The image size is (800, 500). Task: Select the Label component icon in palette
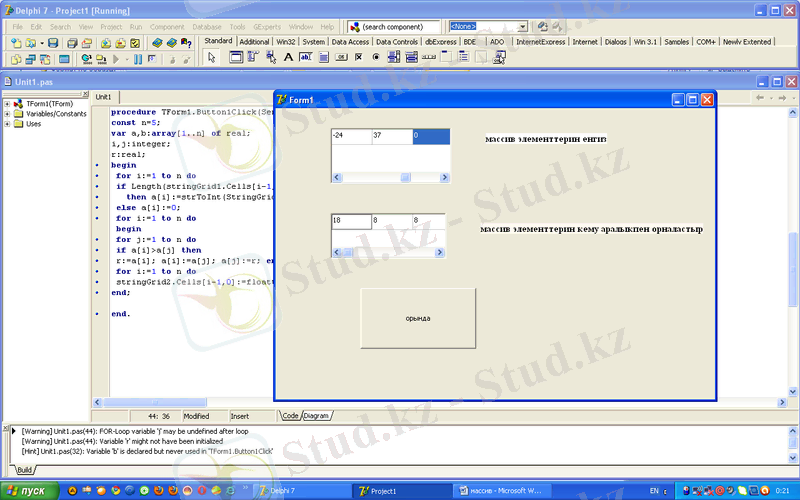(288, 58)
